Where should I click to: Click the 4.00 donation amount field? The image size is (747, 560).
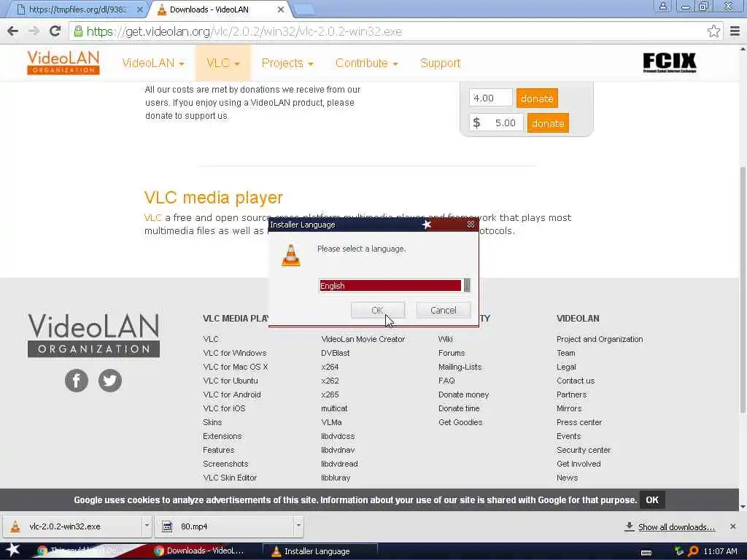pyautogui.click(x=491, y=98)
